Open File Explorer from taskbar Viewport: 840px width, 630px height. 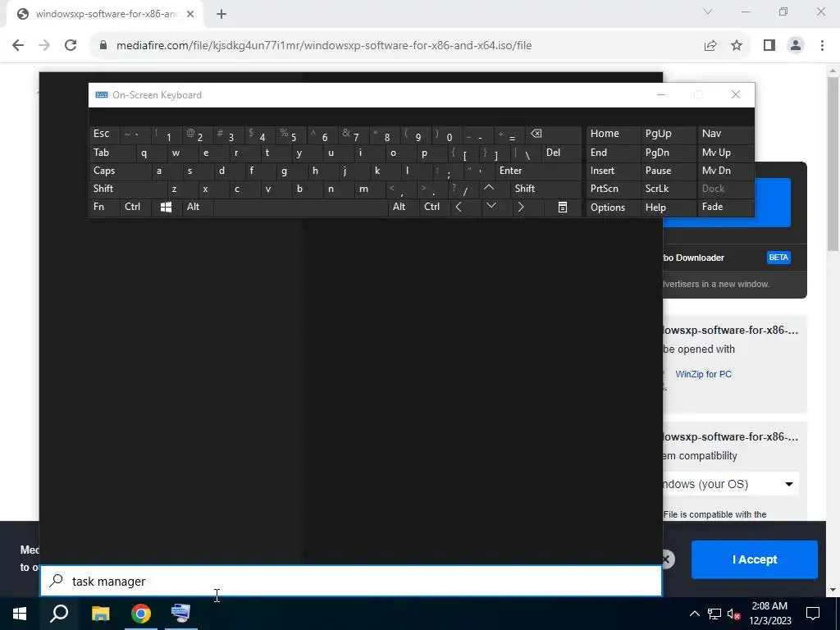(x=100, y=614)
